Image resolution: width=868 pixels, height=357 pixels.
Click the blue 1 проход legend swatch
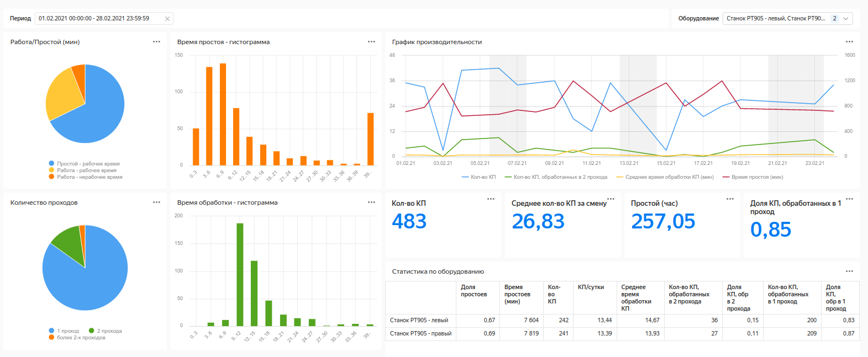click(51, 331)
